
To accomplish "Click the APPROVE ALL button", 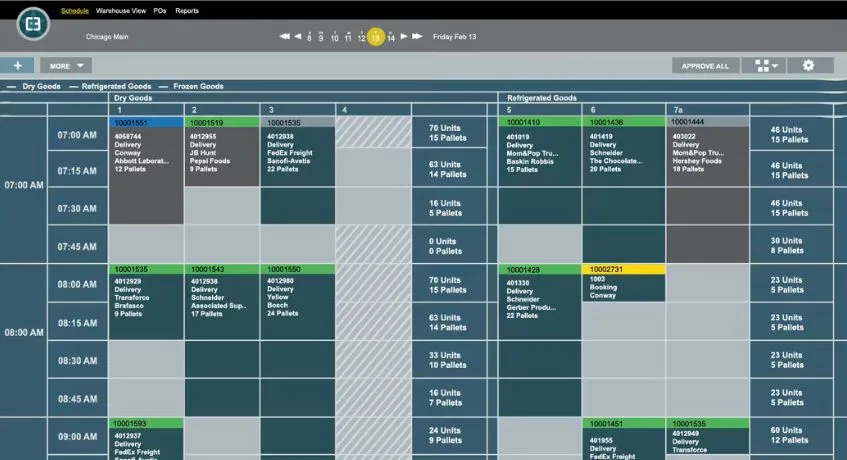I will (x=705, y=66).
